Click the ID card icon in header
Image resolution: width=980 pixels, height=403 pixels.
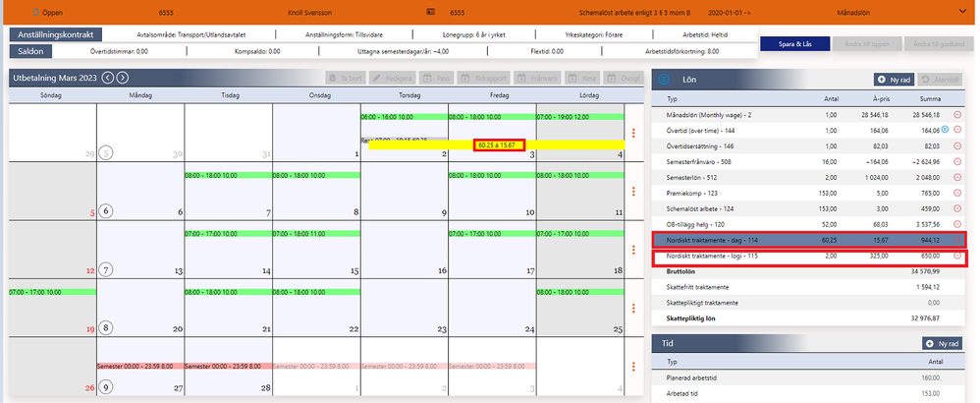point(430,12)
